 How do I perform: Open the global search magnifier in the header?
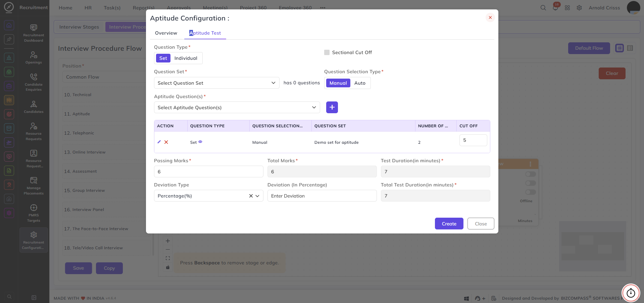[x=543, y=8]
